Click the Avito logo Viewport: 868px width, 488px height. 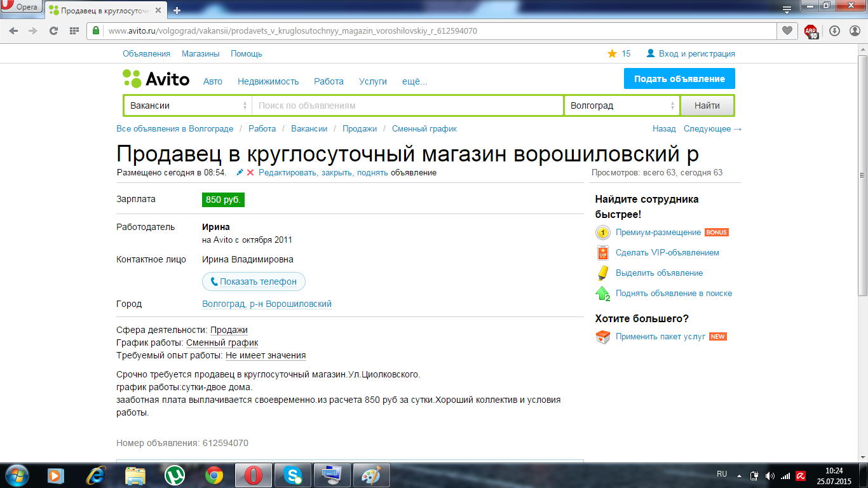tap(156, 79)
